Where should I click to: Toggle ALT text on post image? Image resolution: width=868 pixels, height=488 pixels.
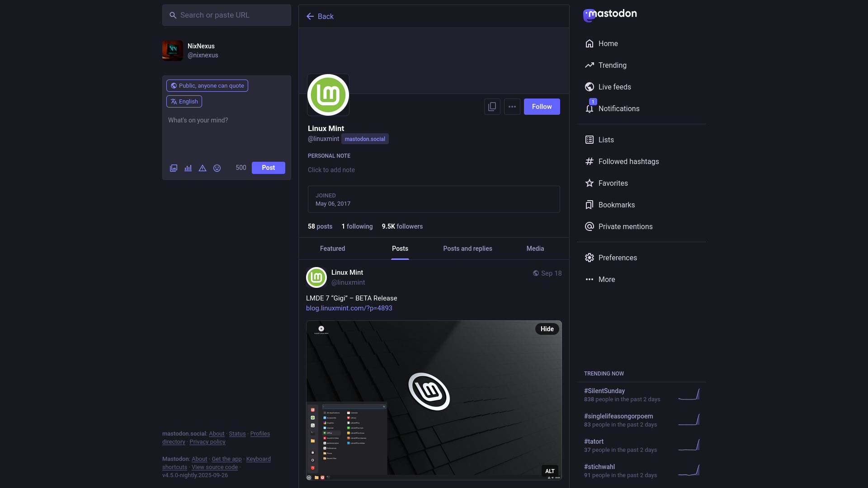[549, 471]
